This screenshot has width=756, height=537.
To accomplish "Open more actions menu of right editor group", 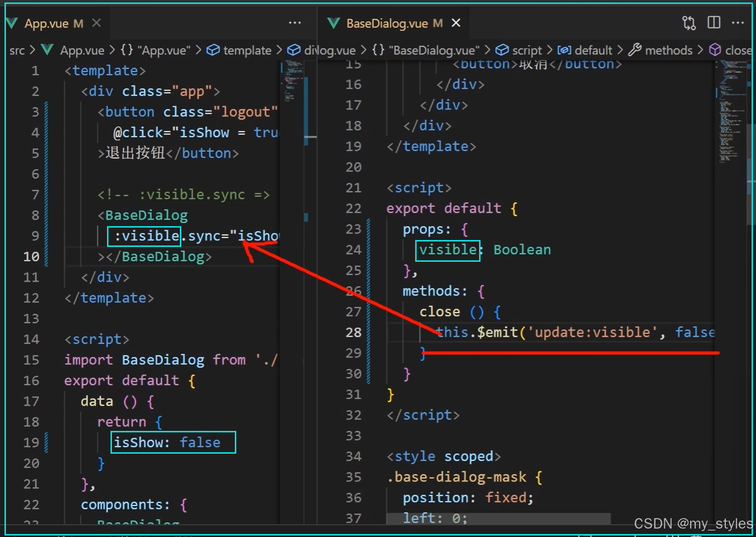I will (738, 23).
